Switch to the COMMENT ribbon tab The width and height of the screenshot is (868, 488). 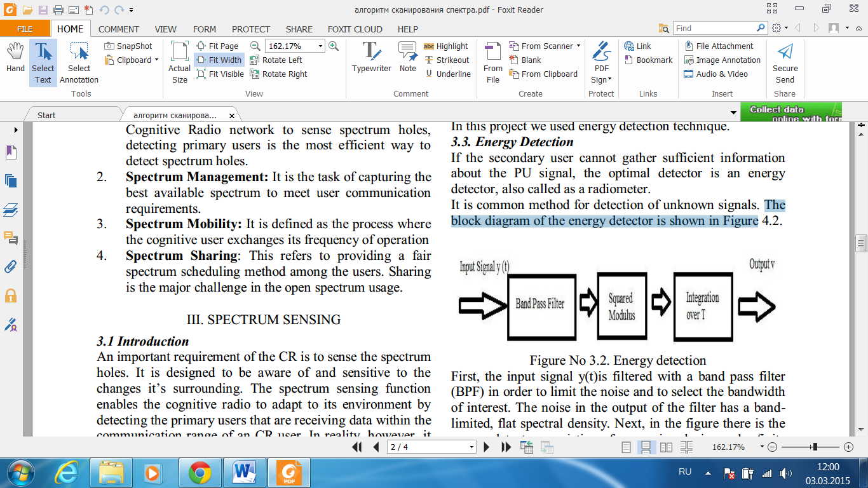[118, 29]
